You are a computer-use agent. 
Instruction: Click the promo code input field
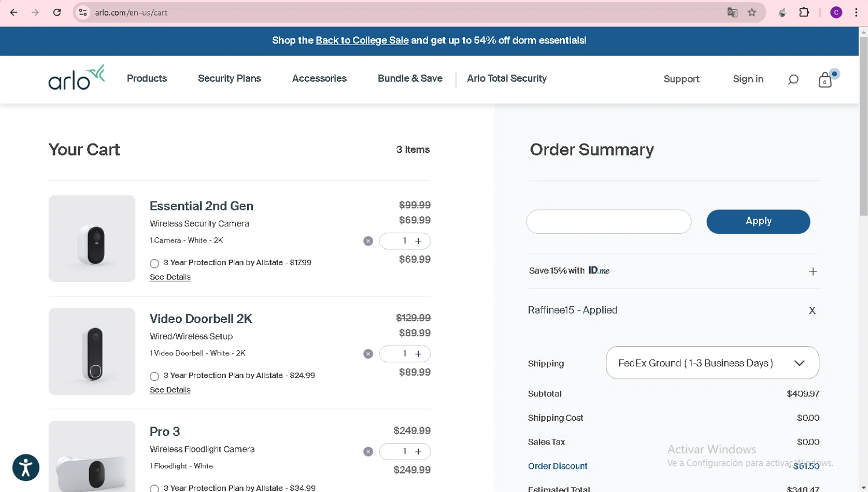click(609, 222)
